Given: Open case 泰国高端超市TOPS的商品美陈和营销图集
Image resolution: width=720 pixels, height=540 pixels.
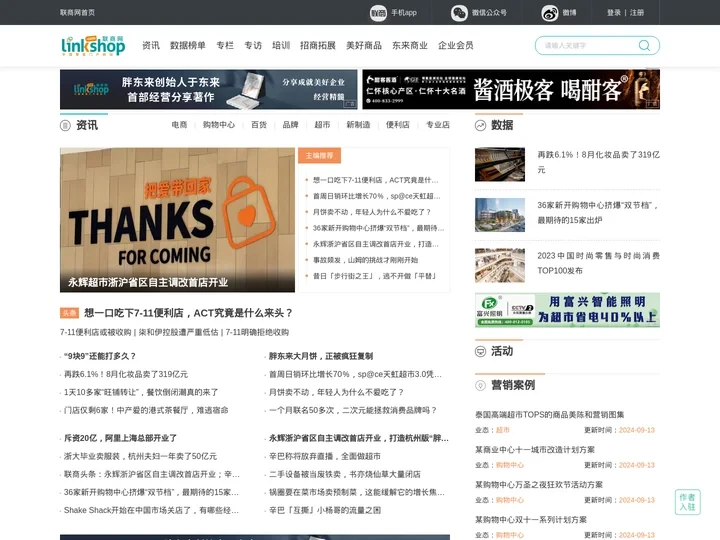Looking at the screenshot, I should 550,415.
